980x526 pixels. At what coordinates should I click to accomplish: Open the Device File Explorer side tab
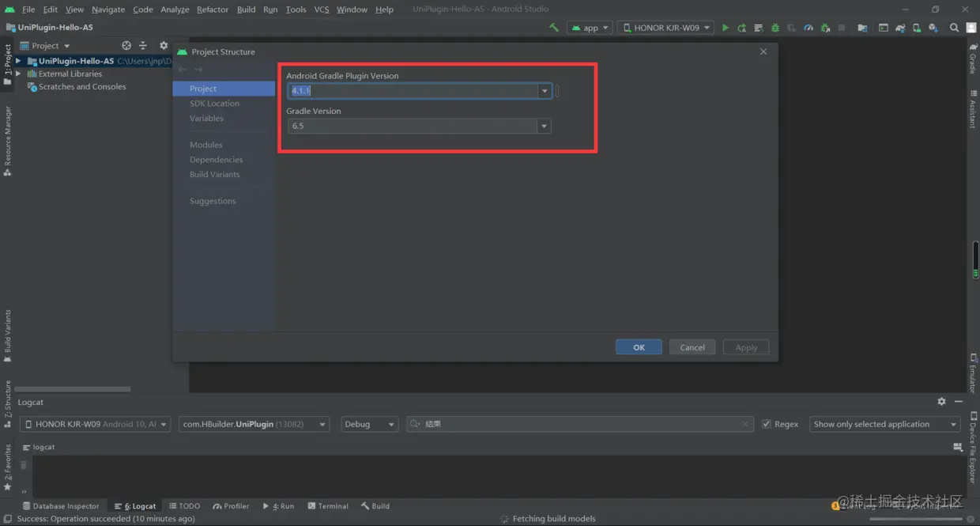pos(973,447)
